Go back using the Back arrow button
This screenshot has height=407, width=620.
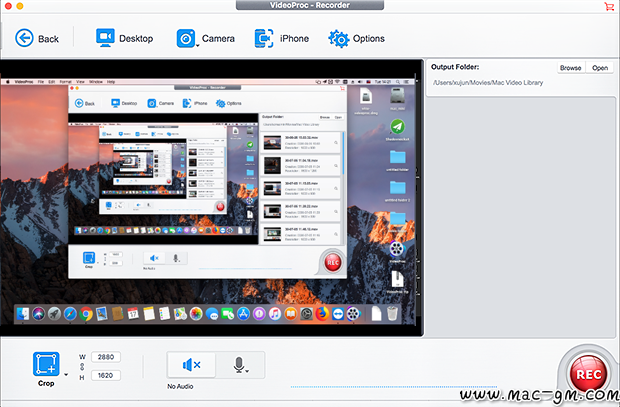point(37,38)
